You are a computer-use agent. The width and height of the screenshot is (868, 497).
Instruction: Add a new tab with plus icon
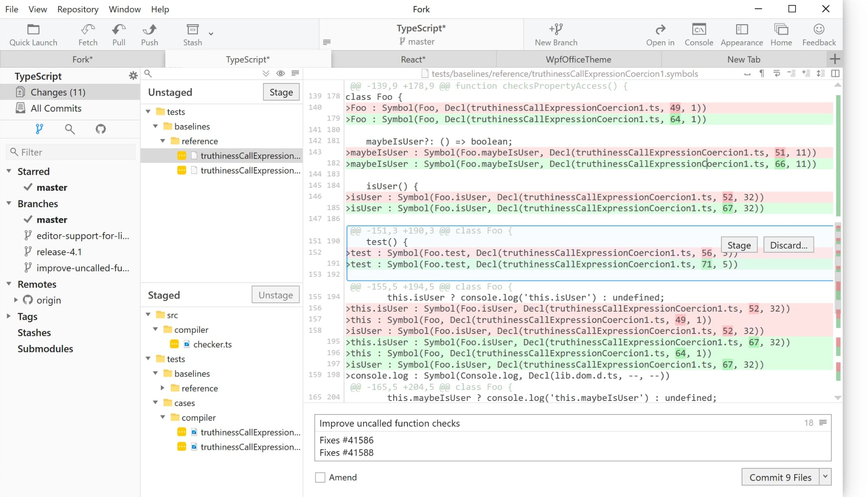835,59
